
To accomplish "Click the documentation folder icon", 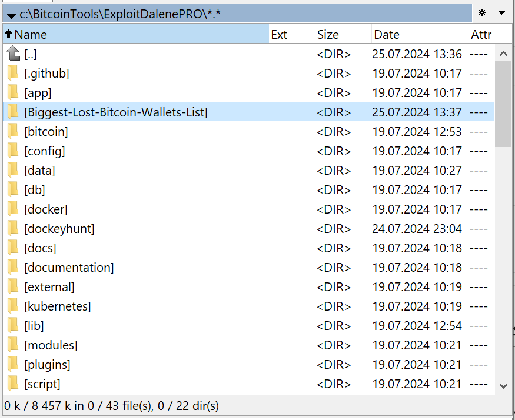I will [13, 267].
